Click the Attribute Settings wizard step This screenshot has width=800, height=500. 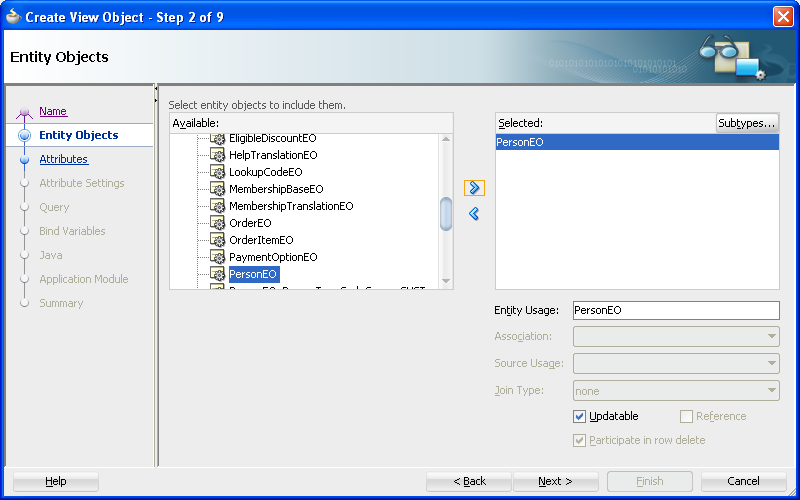[82, 183]
